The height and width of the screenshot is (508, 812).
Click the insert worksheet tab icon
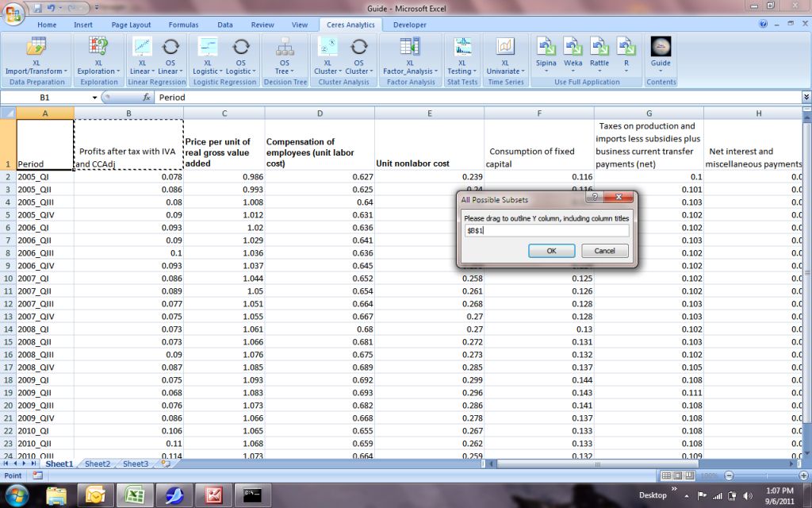click(165, 464)
